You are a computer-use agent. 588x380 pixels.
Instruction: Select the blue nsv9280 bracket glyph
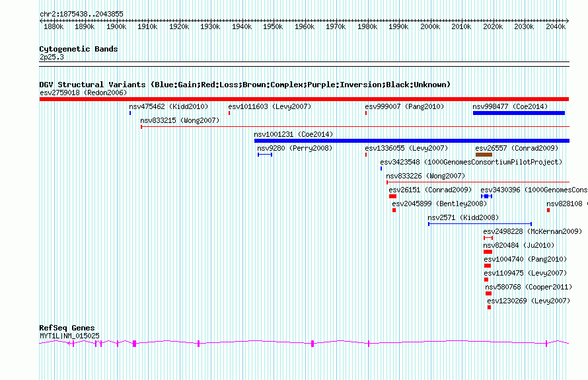(265, 155)
